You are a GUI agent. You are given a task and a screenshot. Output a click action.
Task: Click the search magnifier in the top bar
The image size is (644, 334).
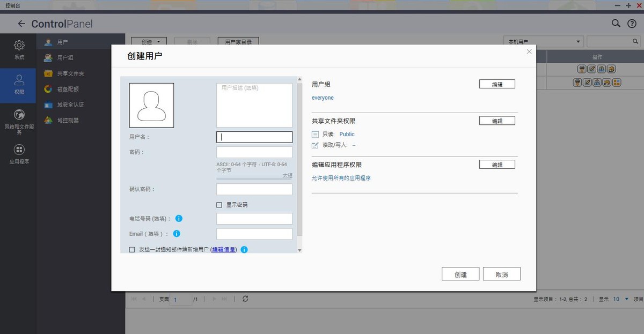pos(615,24)
